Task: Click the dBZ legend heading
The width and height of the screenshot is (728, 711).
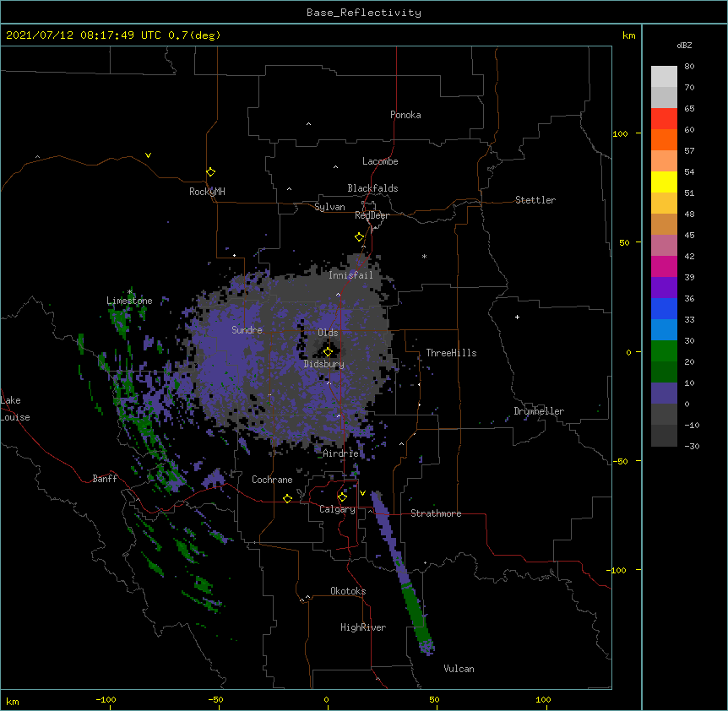Action: (684, 46)
